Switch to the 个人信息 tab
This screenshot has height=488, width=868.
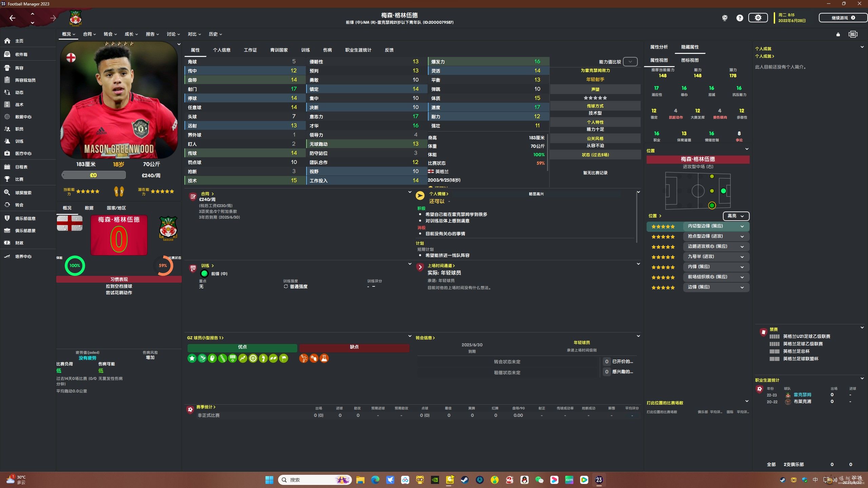[x=222, y=50]
